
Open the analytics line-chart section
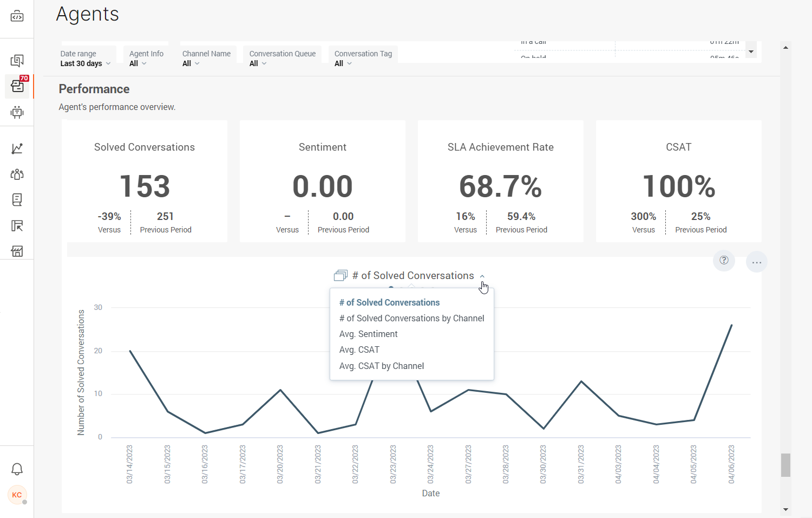pyautogui.click(x=17, y=148)
